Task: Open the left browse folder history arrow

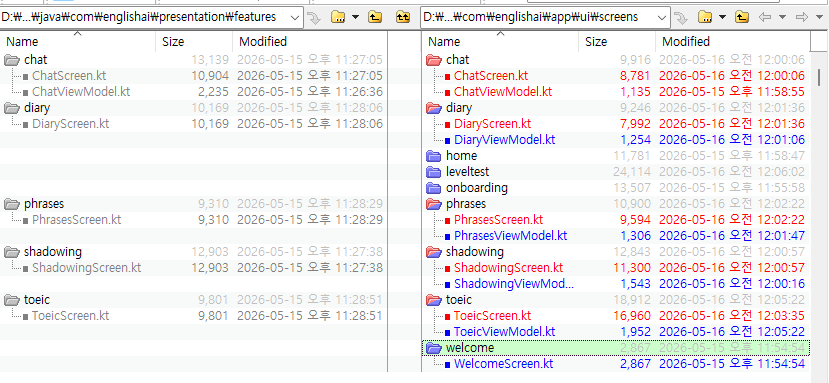Action: pyautogui.click(x=355, y=17)
